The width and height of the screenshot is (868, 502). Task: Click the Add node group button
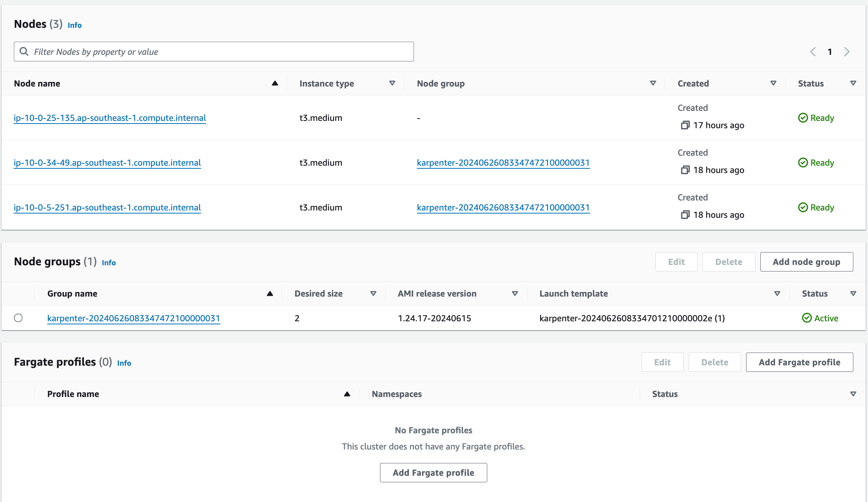806,262
